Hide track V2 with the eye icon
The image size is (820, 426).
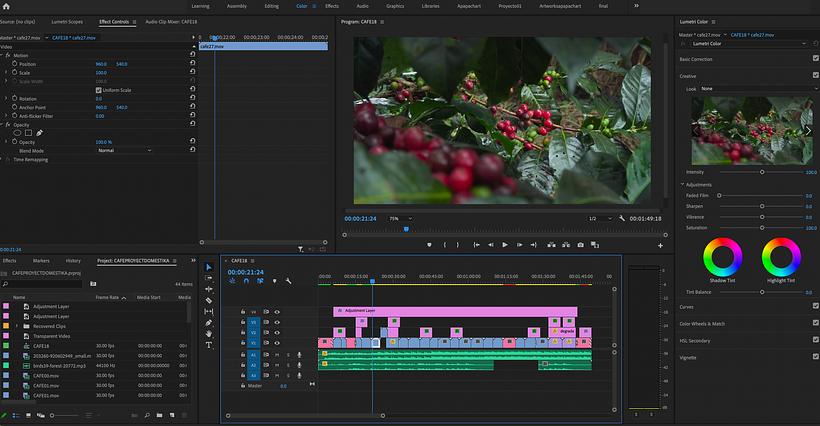(278, 334)
